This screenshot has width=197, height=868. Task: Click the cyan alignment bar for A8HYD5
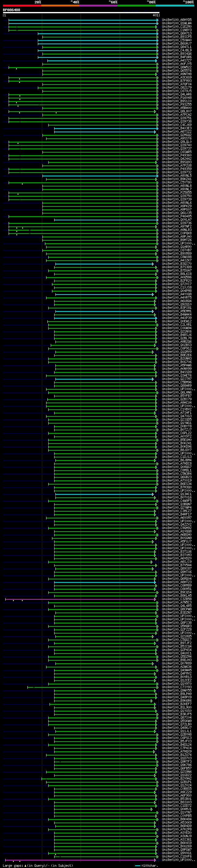pyautogui.click(x=83, y=20)
